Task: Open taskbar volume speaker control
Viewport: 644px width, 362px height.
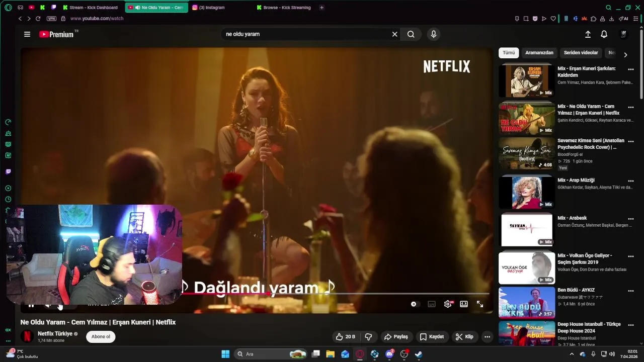Action: (x=612, y=354)
